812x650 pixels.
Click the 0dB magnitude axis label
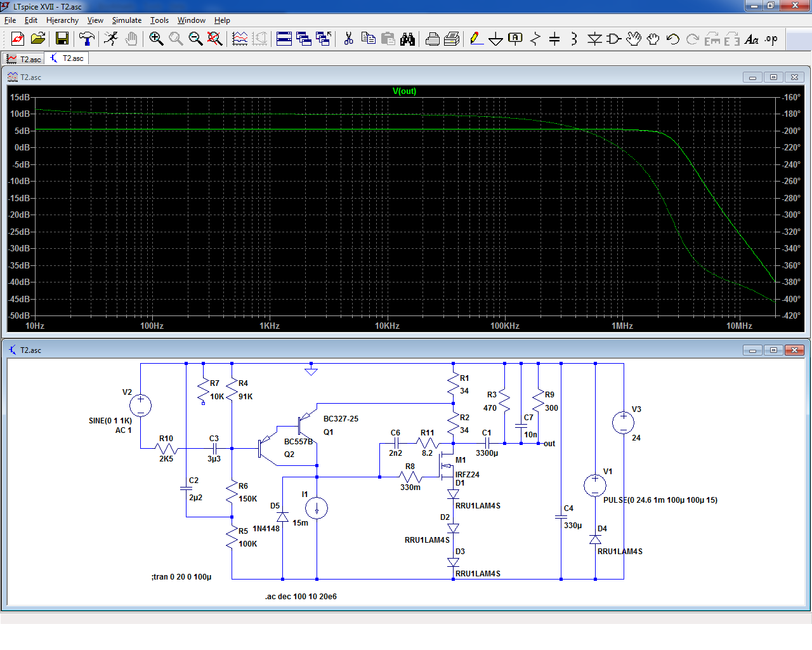click(22, 147)
